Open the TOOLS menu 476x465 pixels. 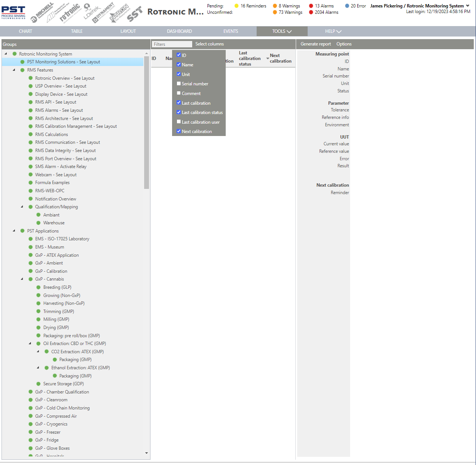click(282, 31)
